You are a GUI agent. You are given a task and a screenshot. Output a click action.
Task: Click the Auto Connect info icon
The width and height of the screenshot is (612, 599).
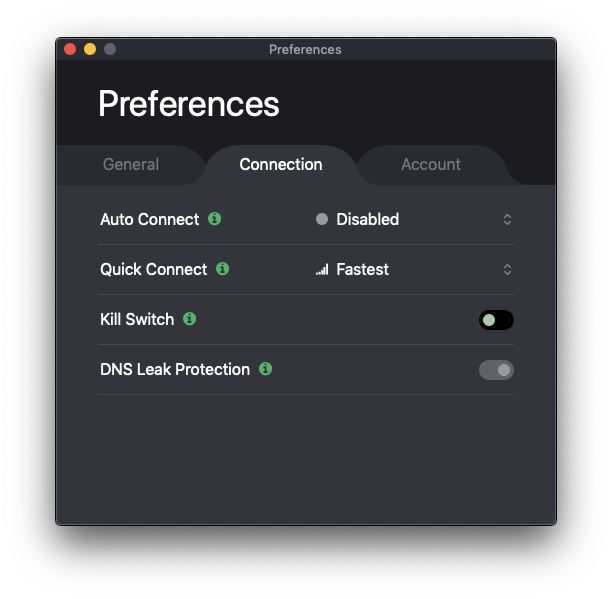coord(215,219)
